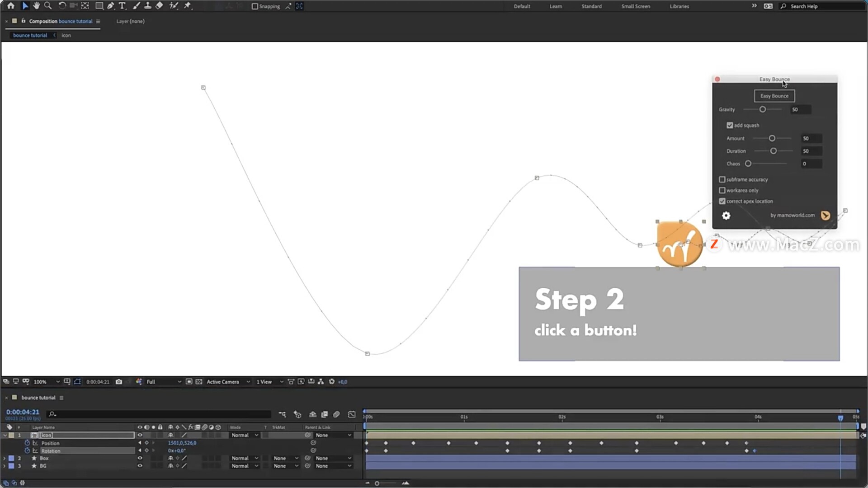Screen dimensions: 868x488
Task: Select the Hand tool
Action: pyautogui.click(x=36, y=6)
